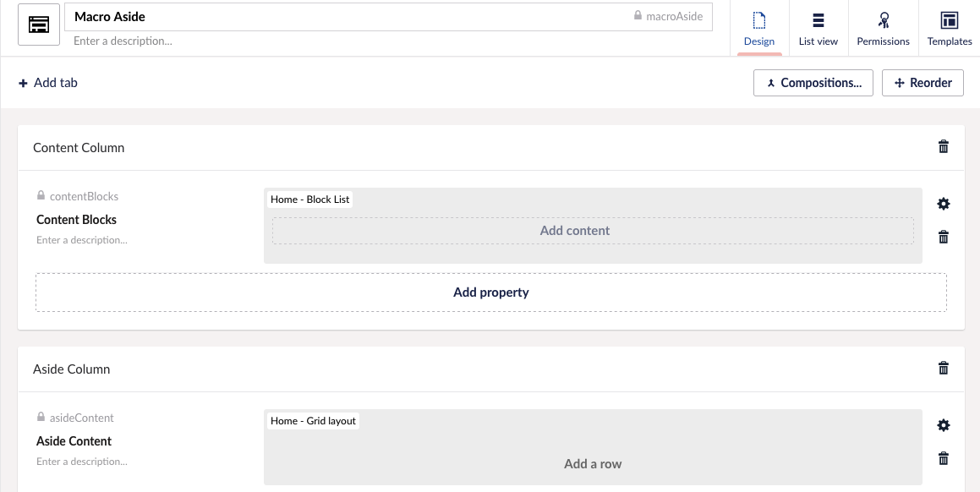Open the Templates tab
The image size is (980, 492).
tap(949, 29)
